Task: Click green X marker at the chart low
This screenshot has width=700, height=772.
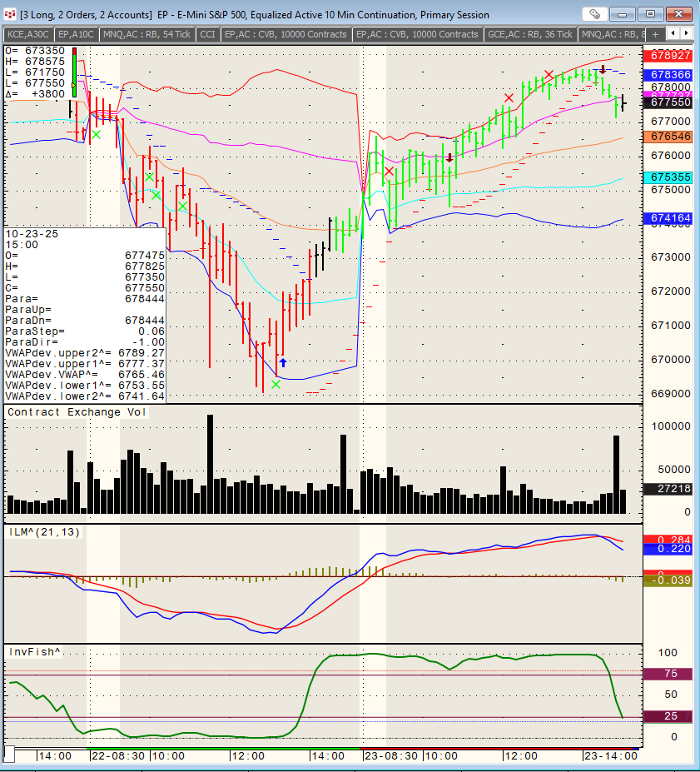Action: [x=276, y=384]
